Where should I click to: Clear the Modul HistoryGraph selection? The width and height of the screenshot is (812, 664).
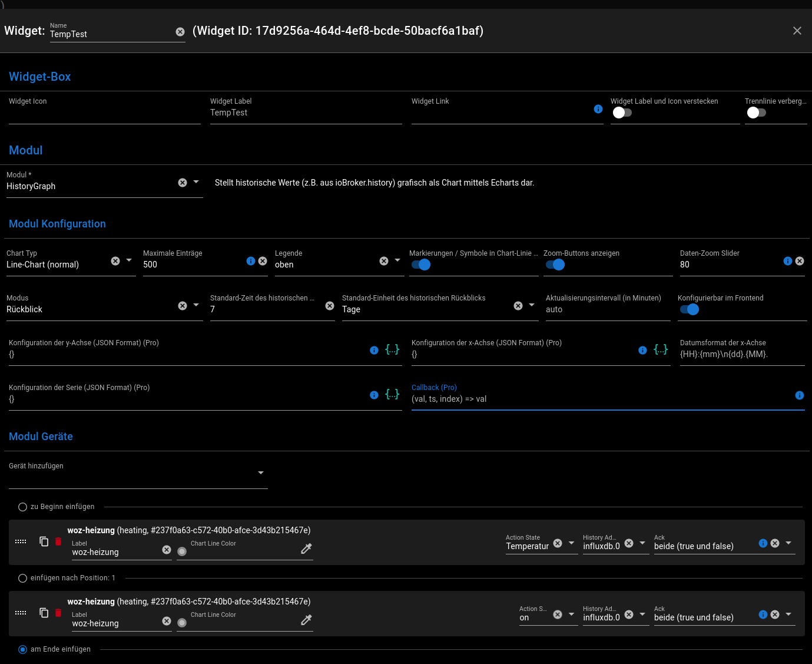pos(183,183)
